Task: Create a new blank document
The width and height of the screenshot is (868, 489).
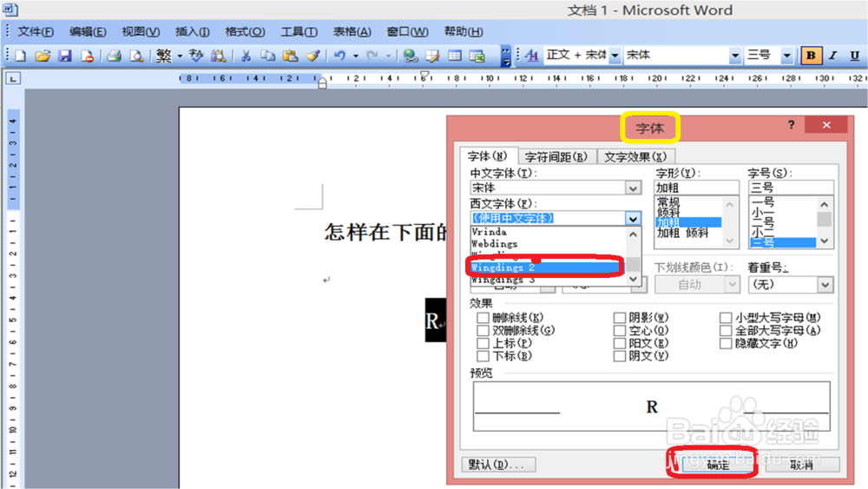Action: pyautogui.click(x=21, y=56)
